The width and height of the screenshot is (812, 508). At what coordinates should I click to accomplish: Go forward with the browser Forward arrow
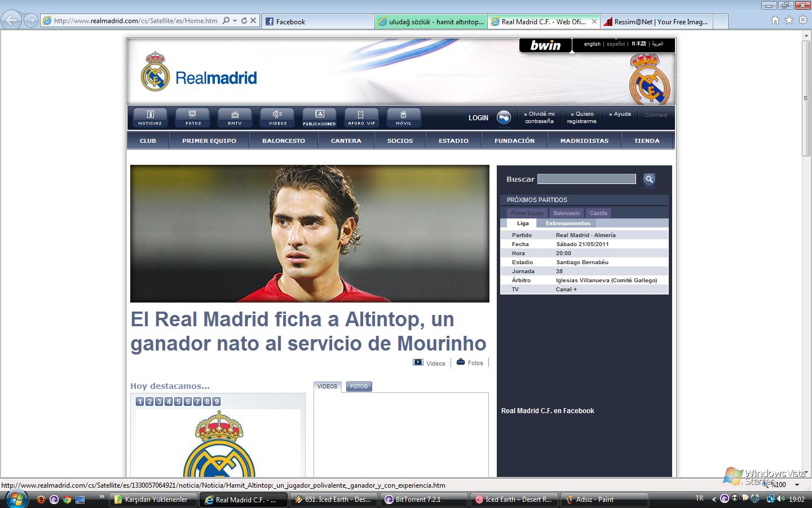[31, 20]
